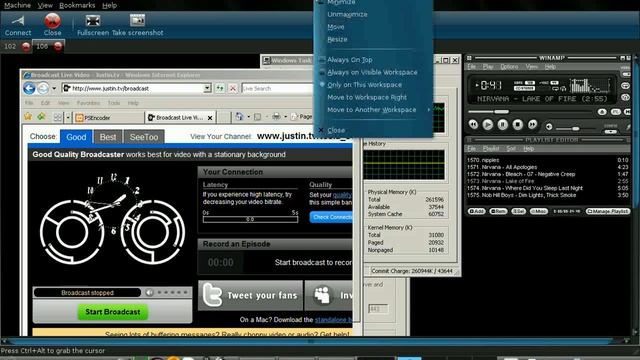Select Nirvana - All Apologies playlist entry

pos(547,167)
